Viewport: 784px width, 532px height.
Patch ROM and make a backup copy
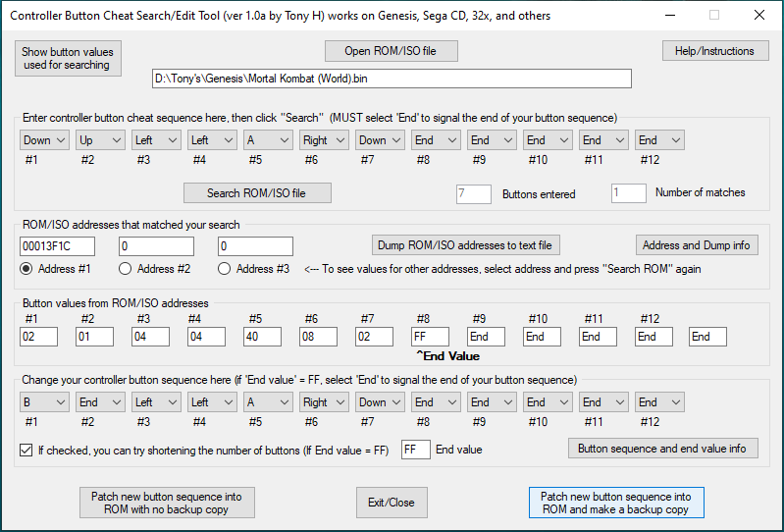[x=615, y=504]
